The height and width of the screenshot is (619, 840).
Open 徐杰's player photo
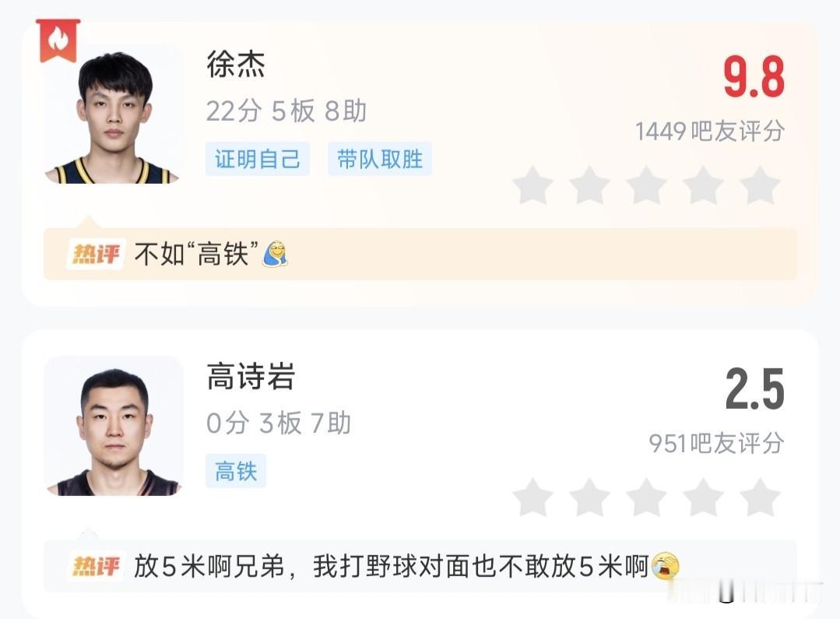[113, 114]
